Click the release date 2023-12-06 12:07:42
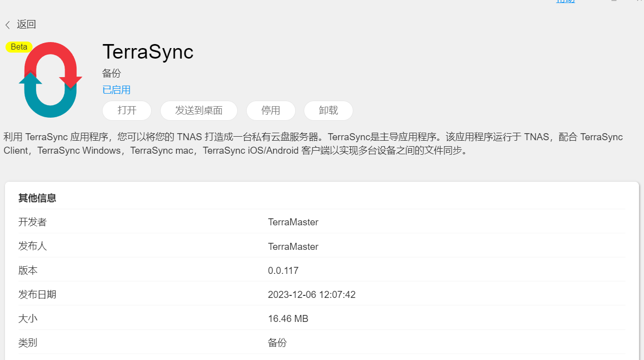The width and height of the screenshot is (644, 360). pos(312,295)
